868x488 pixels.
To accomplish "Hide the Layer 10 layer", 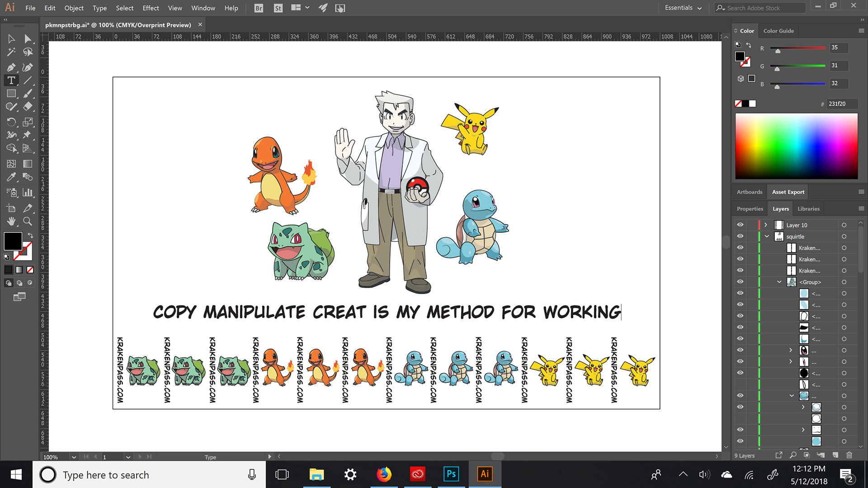I will tap(740, 225).
